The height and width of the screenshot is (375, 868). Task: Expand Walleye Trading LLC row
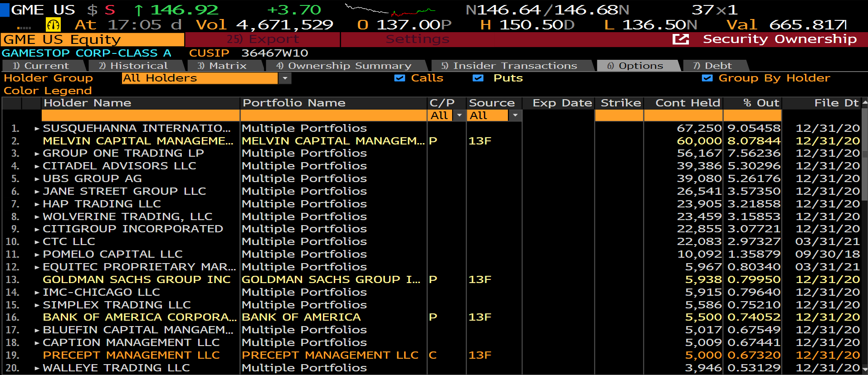click(37, 368)
